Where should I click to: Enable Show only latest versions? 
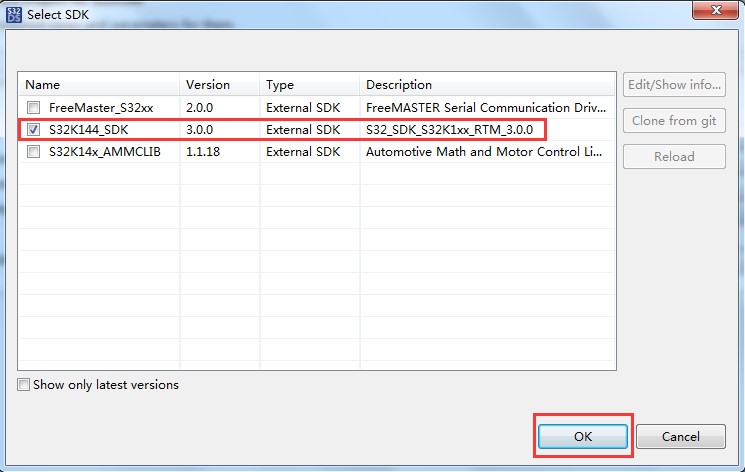23,385
